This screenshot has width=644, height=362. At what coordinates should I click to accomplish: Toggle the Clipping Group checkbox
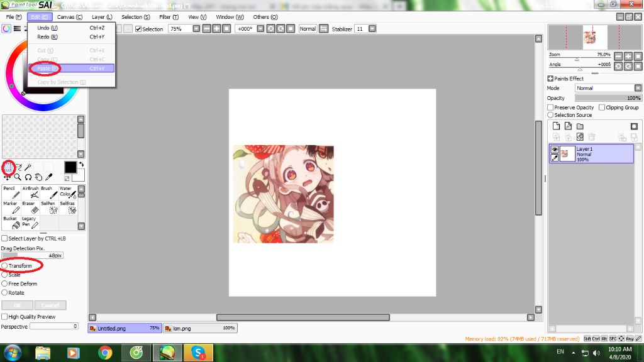(601, 107)
